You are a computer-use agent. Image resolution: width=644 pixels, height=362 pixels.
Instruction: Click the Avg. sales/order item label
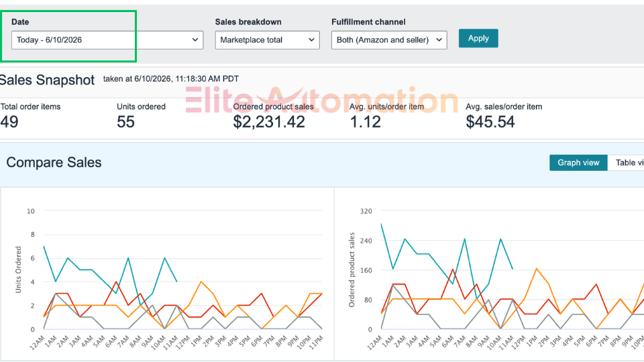tap(504, 107)
